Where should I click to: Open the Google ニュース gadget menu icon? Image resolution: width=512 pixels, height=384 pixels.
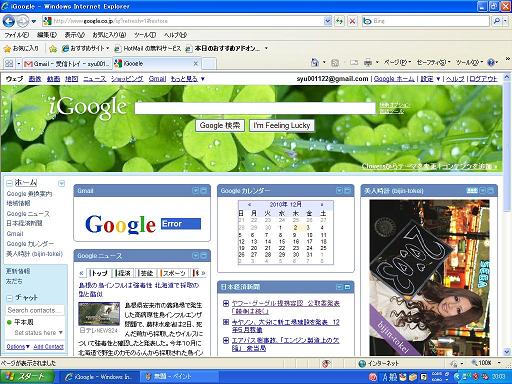click(195, 256)
